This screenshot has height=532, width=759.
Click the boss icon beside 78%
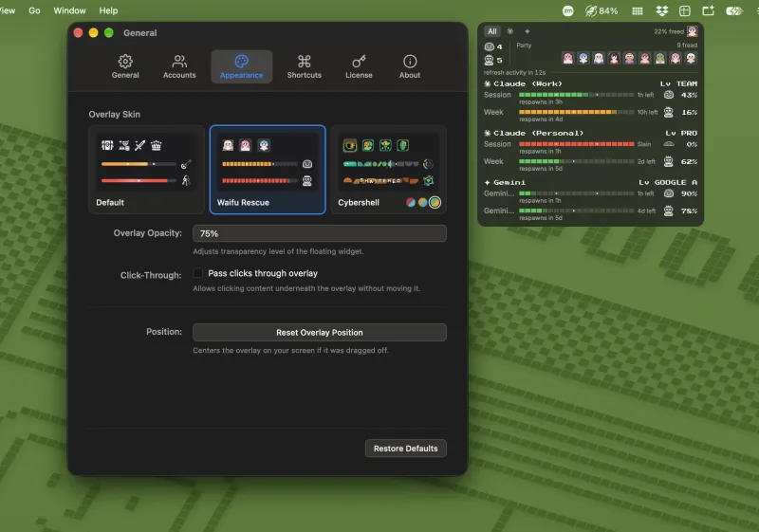click(x=669, y=211)
